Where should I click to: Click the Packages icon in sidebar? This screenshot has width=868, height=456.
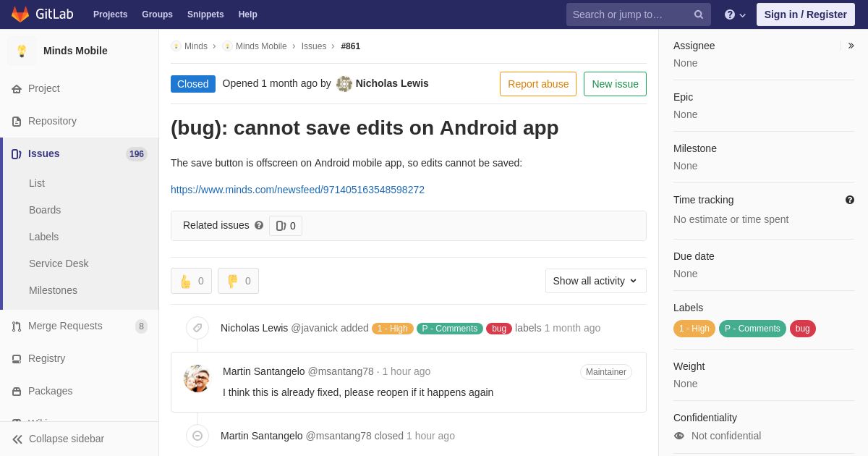(x=17, y=392)
